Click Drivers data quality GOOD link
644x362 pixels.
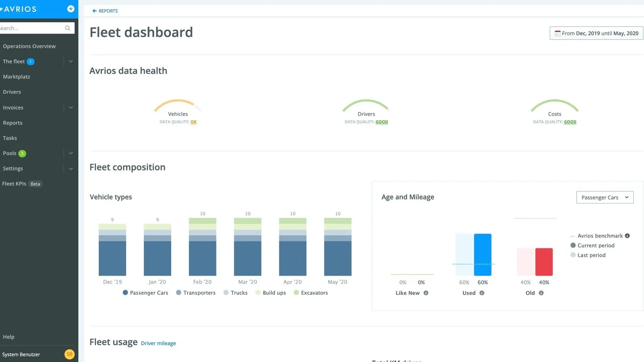(x=382, y=122)
